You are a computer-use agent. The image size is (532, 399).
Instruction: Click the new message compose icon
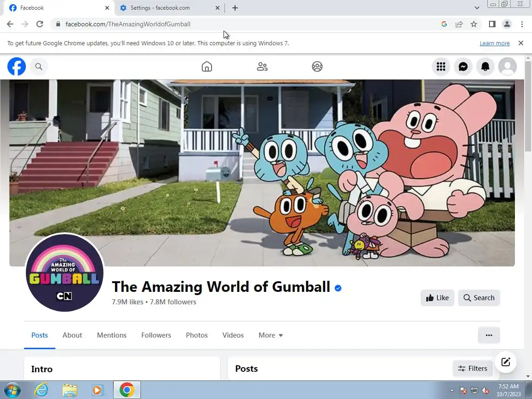point(506,362)
